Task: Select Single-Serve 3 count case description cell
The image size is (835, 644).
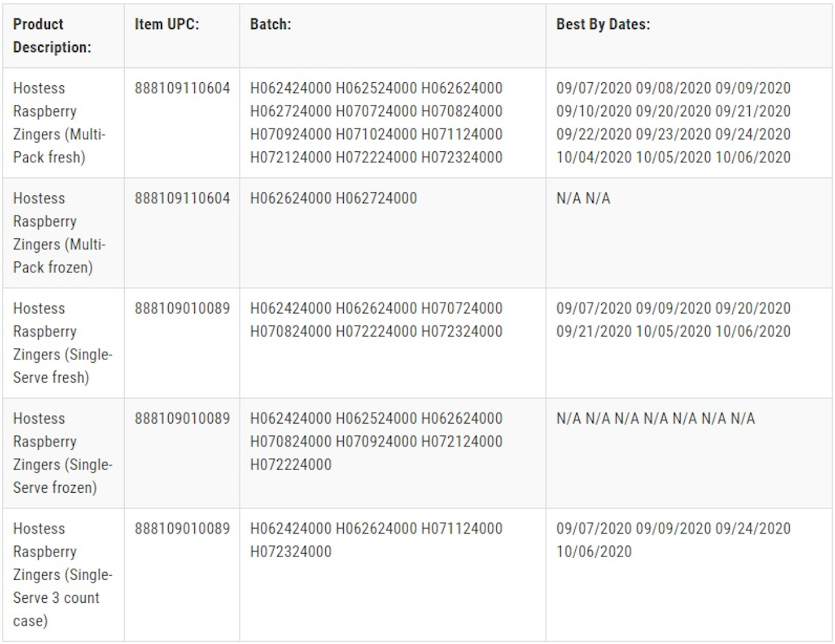Action: point(63,574)
